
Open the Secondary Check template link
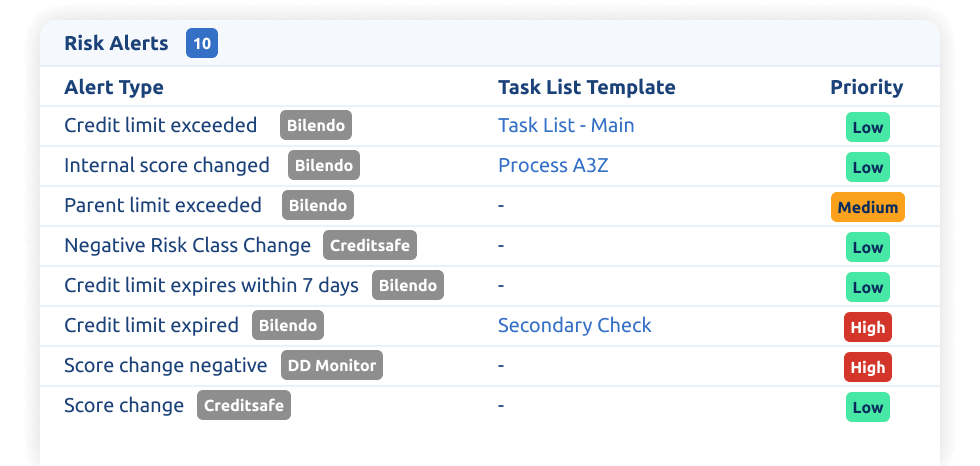coord(574,326)
